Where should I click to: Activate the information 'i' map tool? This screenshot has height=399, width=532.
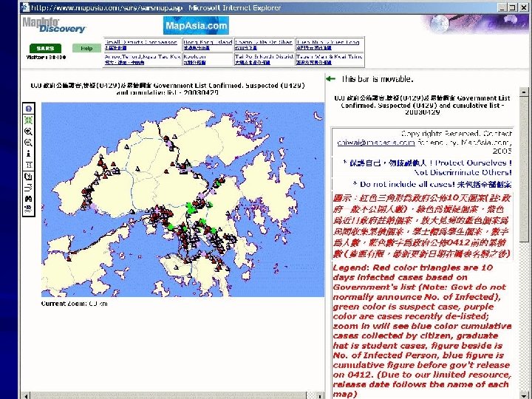29,154
